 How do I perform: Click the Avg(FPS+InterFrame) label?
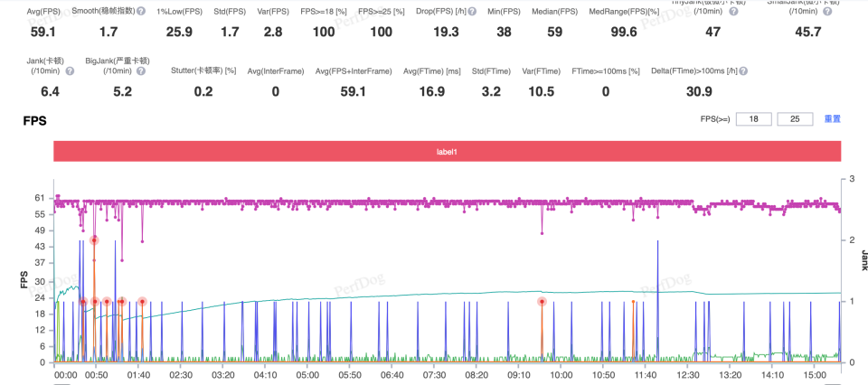pyautogui.click(x=354, y=71)
